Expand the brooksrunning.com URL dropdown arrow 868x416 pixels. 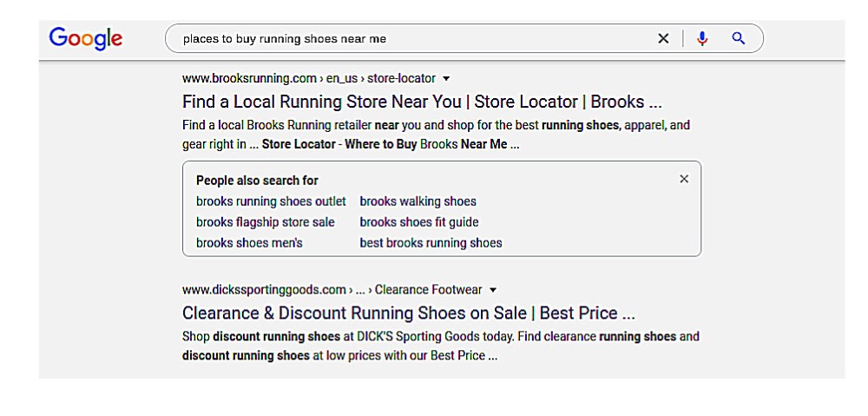446,79
